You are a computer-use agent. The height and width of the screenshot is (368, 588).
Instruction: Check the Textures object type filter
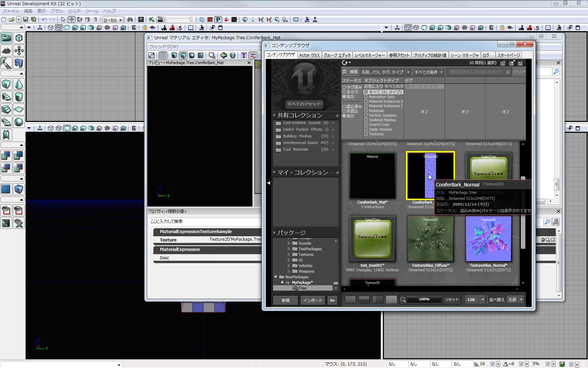click(x=366, y=134)
